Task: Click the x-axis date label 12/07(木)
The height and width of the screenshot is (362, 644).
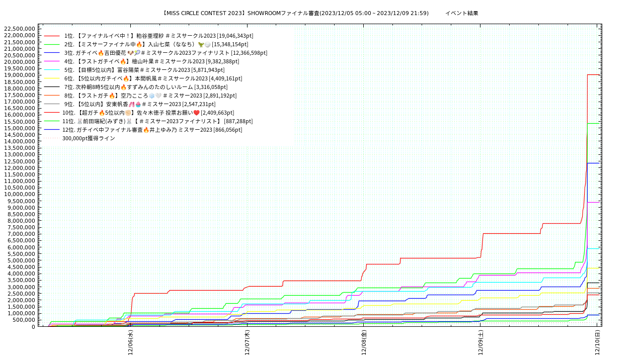Action: [x=247, y=343]
